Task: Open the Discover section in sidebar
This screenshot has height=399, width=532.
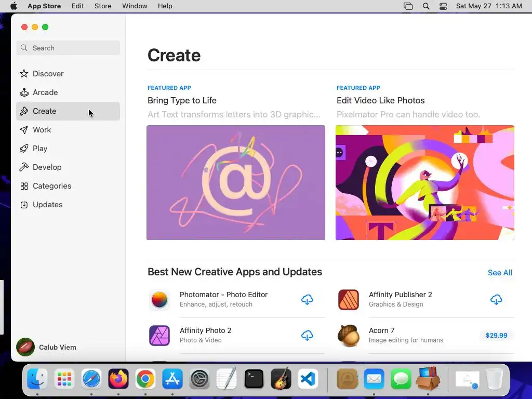Action: [x=68, y=74]
